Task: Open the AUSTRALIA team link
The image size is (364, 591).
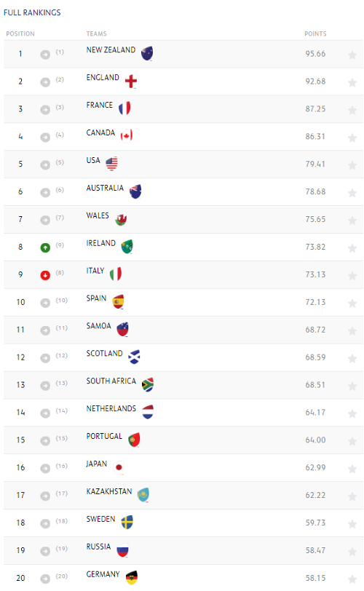Action: point(105,188)
